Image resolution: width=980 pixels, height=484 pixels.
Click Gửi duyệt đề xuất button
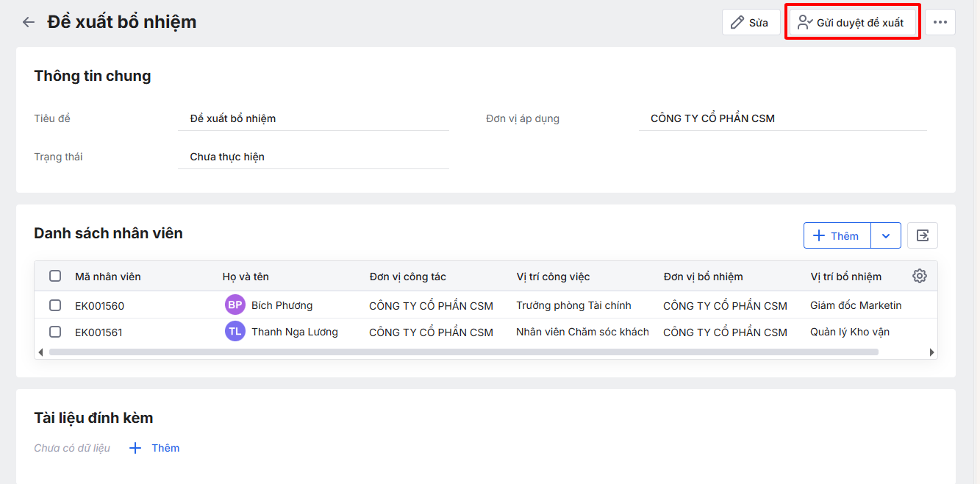click(852, 22)
